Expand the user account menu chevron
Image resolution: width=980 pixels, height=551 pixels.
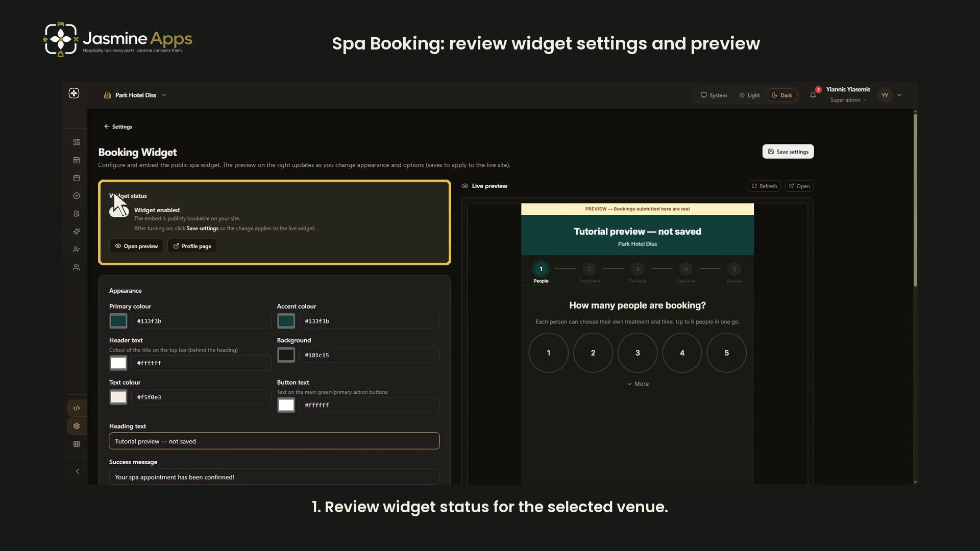899,95
